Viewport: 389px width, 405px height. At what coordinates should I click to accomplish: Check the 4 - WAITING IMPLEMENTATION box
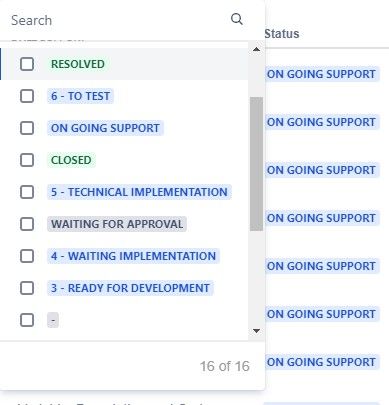(27, 256)
